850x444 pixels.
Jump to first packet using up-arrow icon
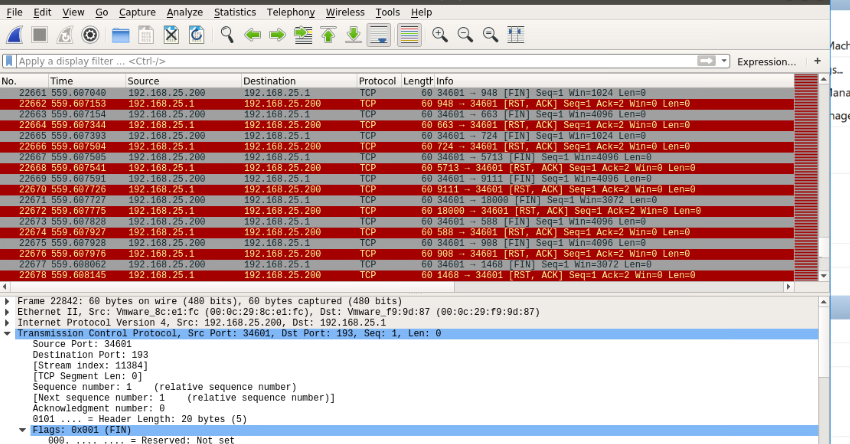(x=328, y=35)
